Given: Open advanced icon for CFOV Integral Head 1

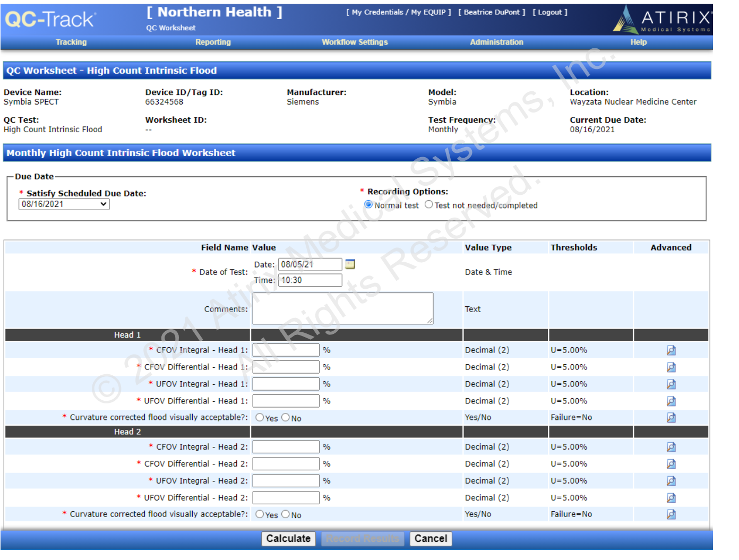Looking at the screenshot, I should pyautogui.click(x=671, y=350).
